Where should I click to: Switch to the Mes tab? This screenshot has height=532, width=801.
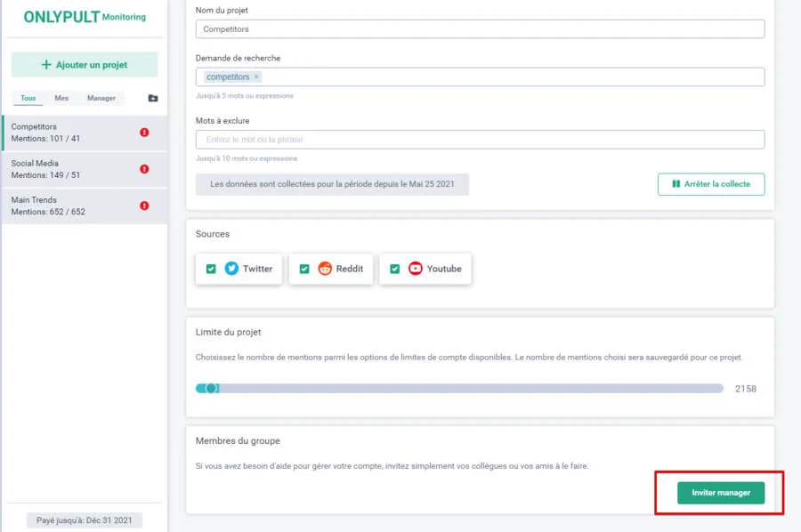[61, 98]
